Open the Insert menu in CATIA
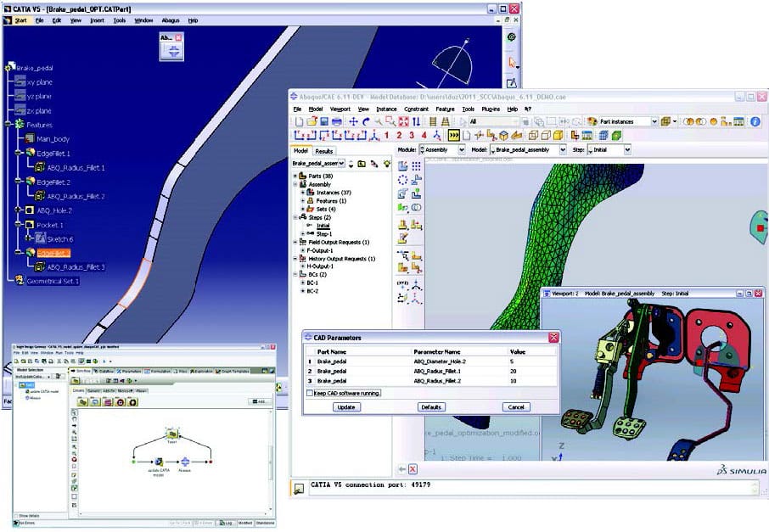Screen dimensions: 769x532 97,20
